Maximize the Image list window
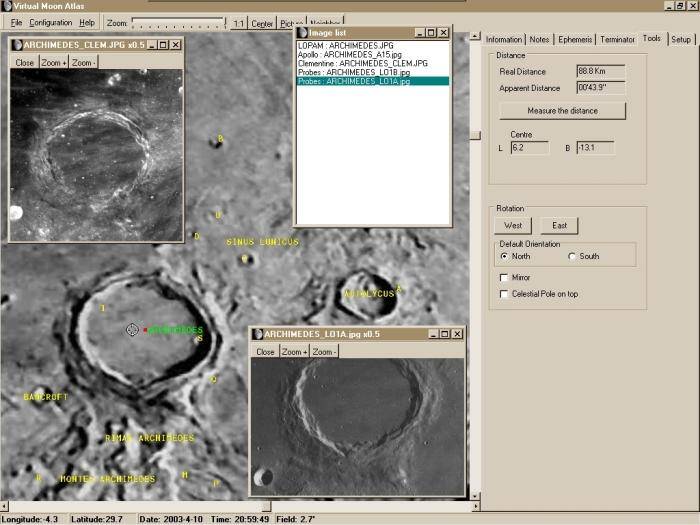This screenshot has height=525, width=700. pos(431,33)
